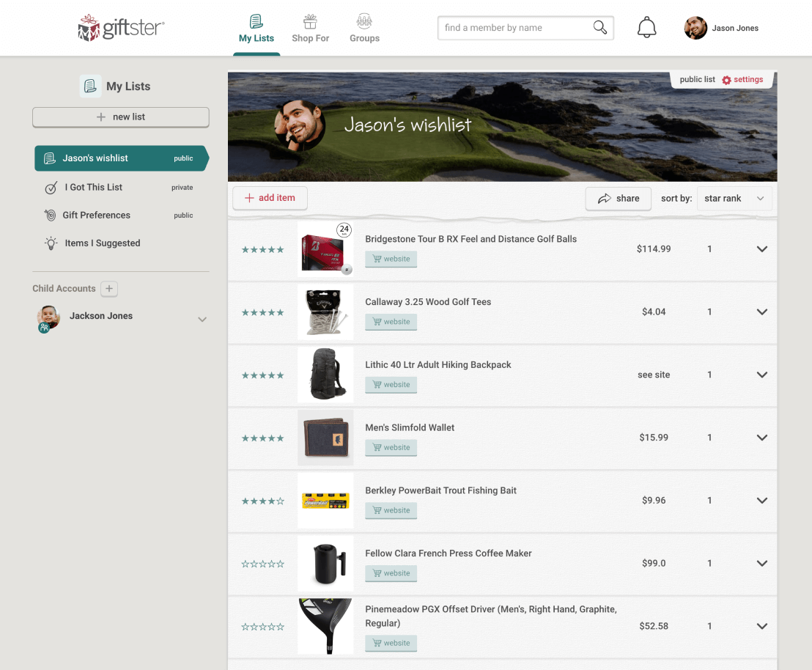
Task: Open French Press Coffee Maker image
Action: click(325, 563)
